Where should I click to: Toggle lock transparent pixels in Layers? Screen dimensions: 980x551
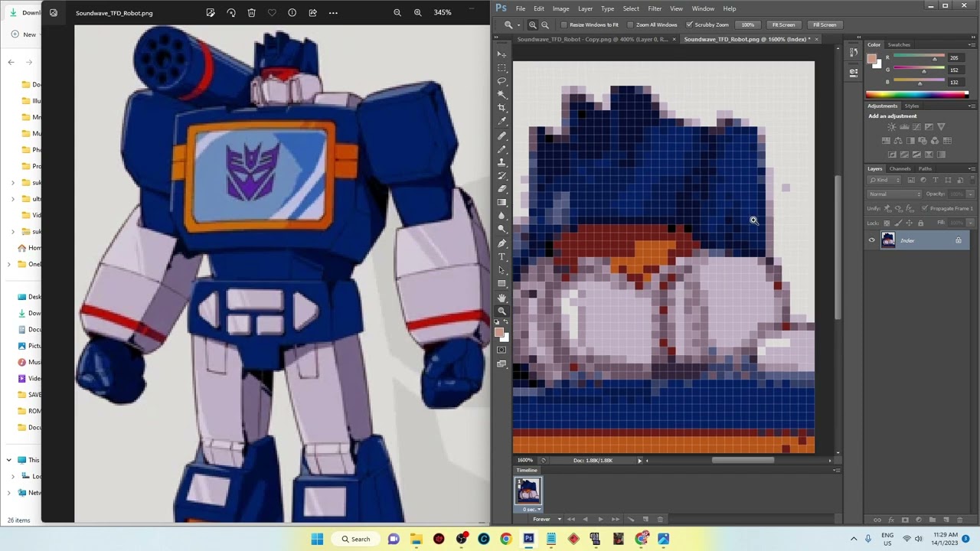[x=887, y=223]
